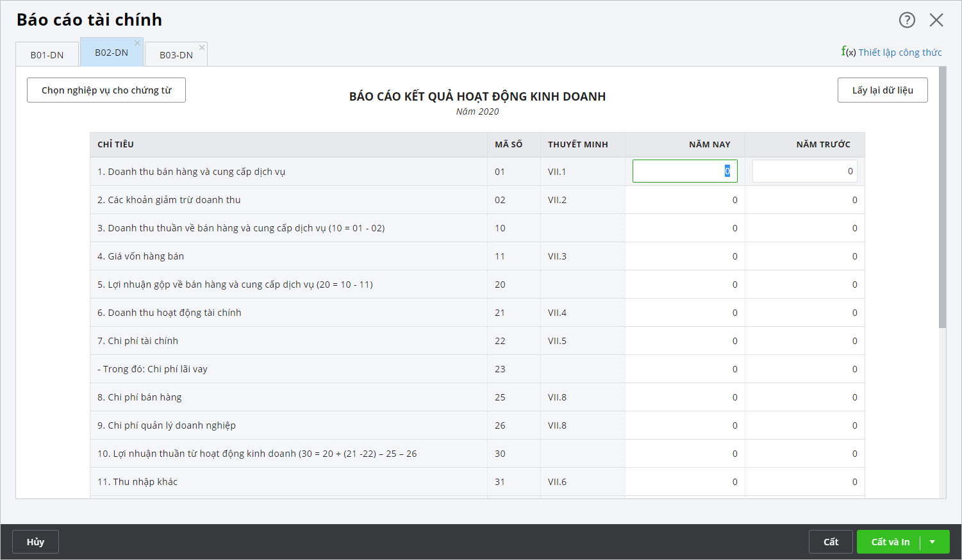Select the B02-DN tab
Viewport: 962px width, 560px height.
pyautogui.click(x=111, y=53)
